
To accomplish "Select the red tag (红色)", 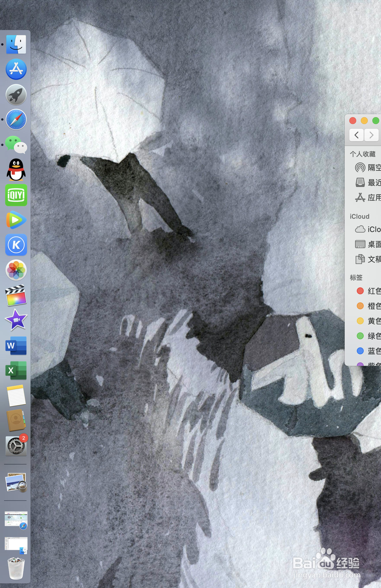I will [x=368, y=291].
